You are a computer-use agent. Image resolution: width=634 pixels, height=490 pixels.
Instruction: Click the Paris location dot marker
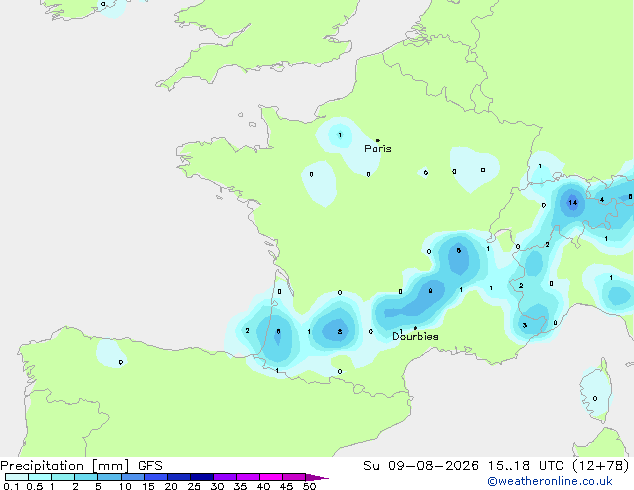(378, 140)
